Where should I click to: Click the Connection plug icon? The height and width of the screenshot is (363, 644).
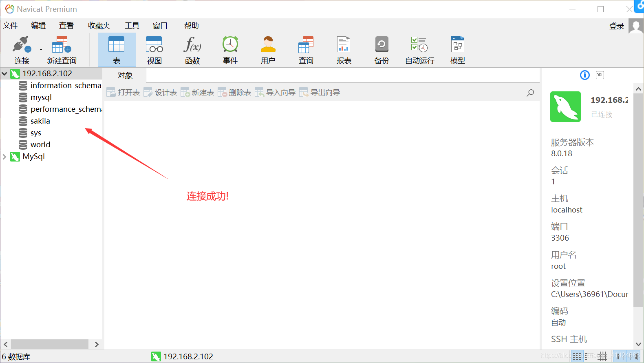click(x=22, y=44)
